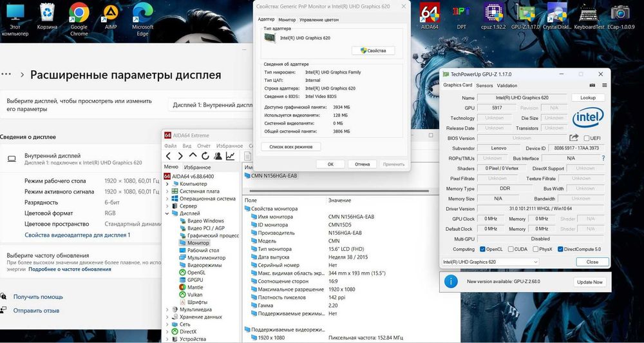Expand the Операционная система tree node
The height and width of the screenshot is (343, 644).
point(167,199)
